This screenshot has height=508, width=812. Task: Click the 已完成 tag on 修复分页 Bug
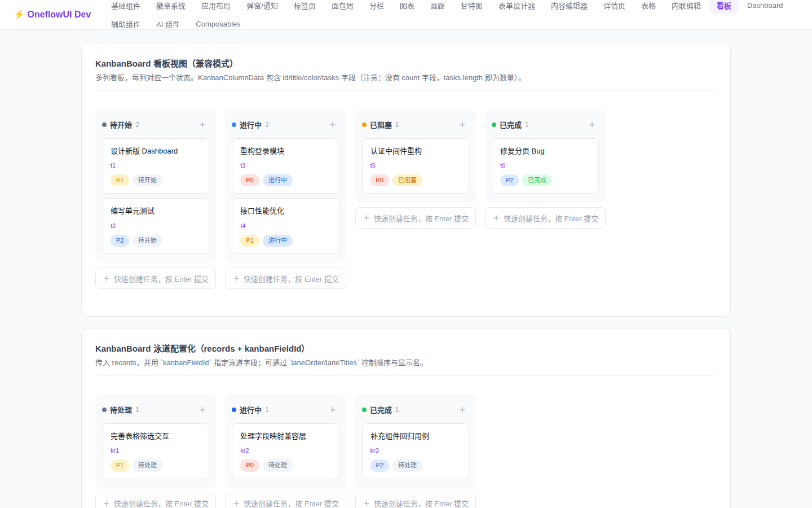point(537,180)
